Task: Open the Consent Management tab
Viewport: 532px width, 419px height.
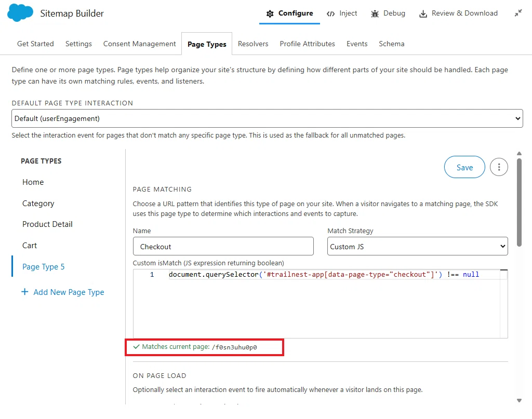Action: [139, 44]
